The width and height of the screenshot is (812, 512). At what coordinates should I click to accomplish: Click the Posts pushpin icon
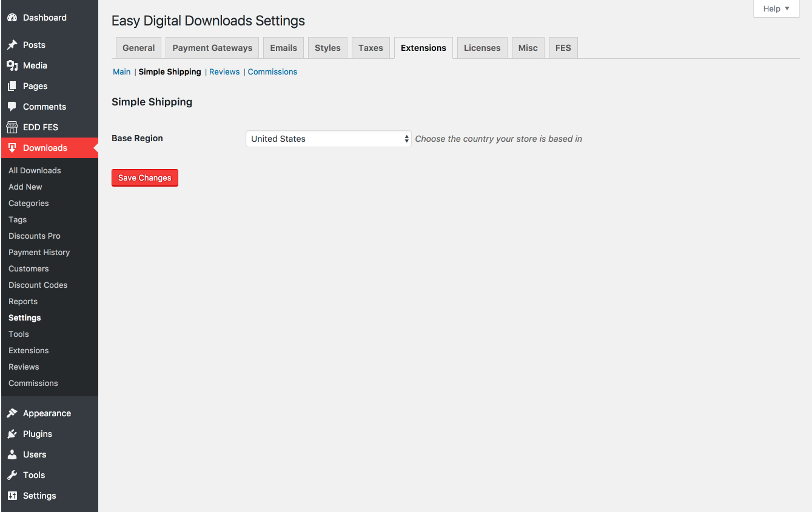click(12, 45)
